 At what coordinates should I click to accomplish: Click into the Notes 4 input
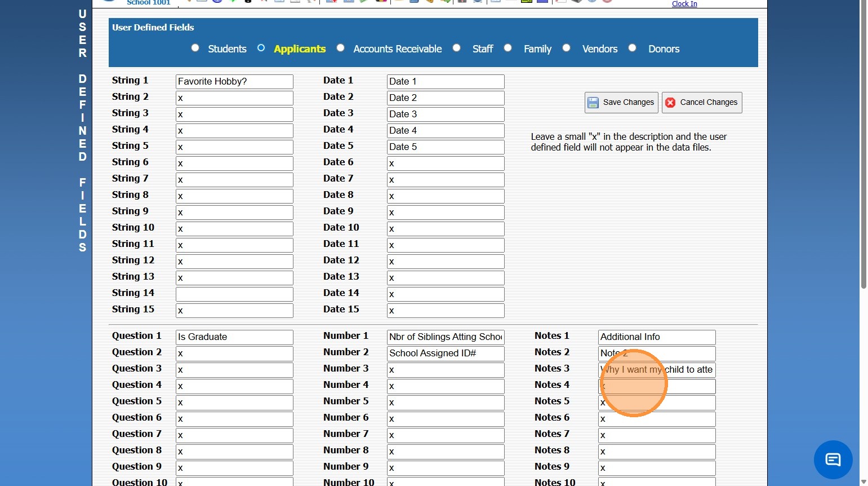click(657, 386)
